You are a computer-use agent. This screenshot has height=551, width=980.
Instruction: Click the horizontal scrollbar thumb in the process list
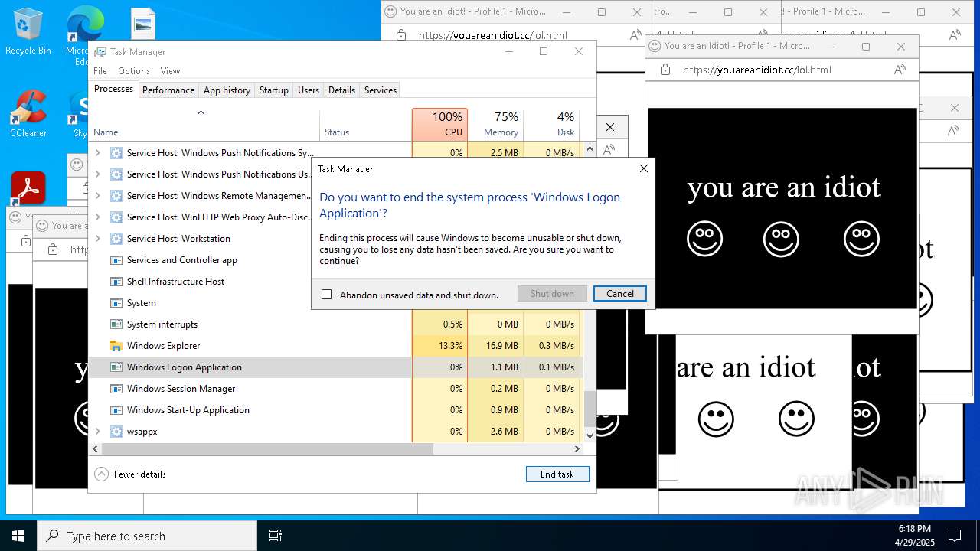(268, 449)
